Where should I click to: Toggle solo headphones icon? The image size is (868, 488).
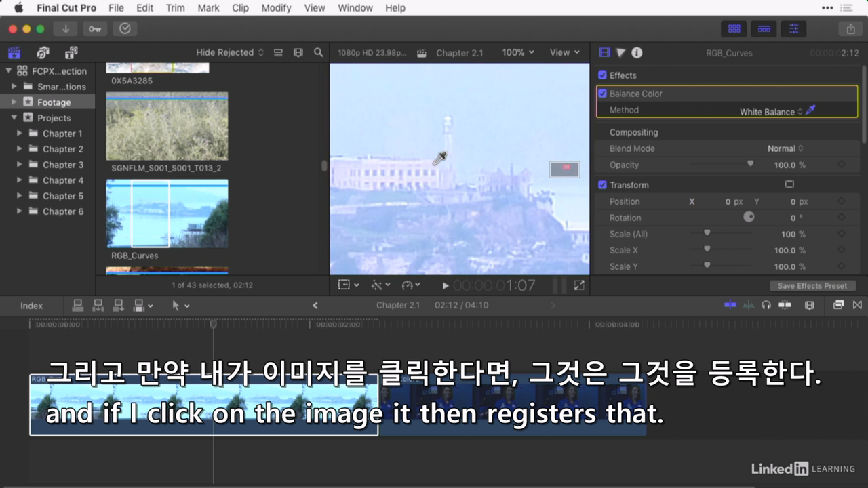(x=766, y=305)
